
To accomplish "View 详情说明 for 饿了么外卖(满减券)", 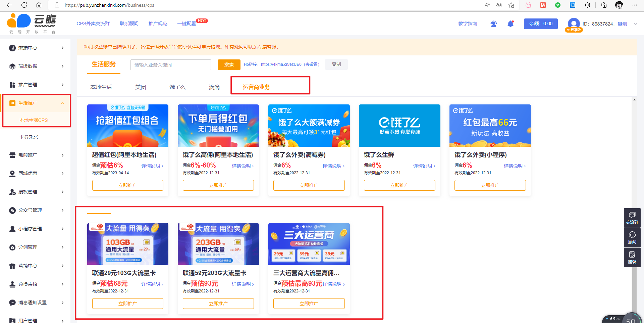I will pyautogui.click(x=333, y=166).
